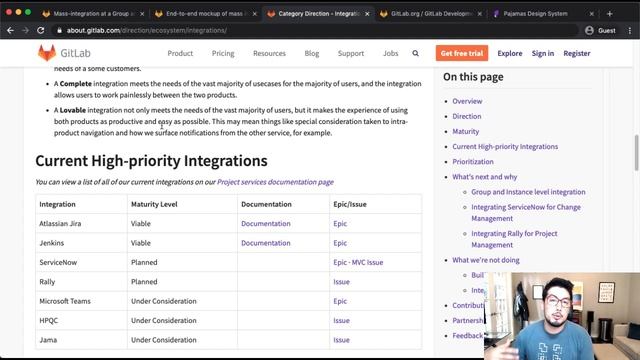Viewport: 640px width, 360px height.
Task: Click the lock icon in the address bar
Action: [x=60, y=30]
